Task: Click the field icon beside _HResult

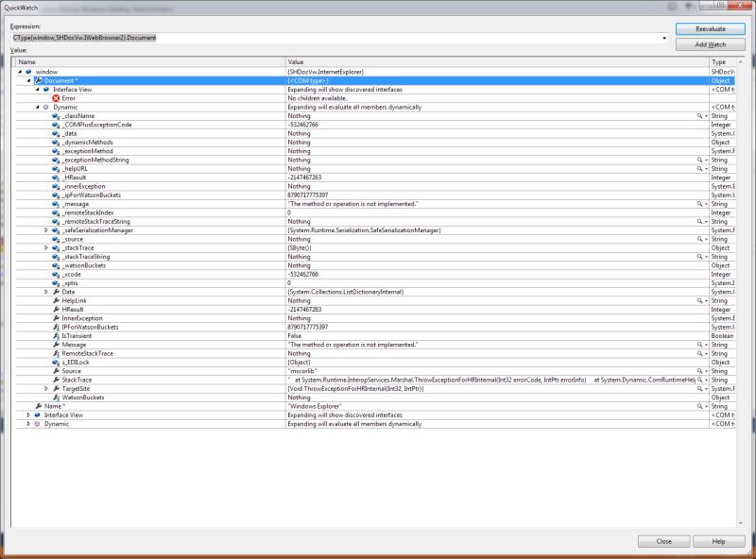Action: click(56, 178)
